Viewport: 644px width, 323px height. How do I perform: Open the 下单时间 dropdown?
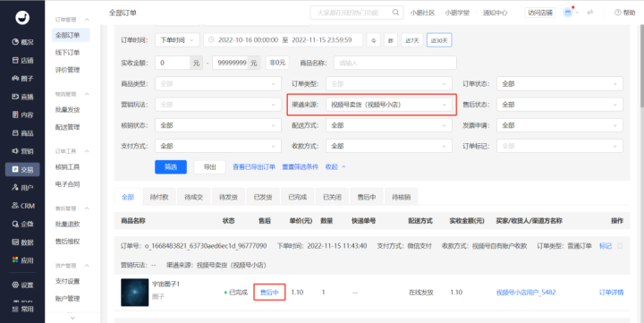click(177, 40)
